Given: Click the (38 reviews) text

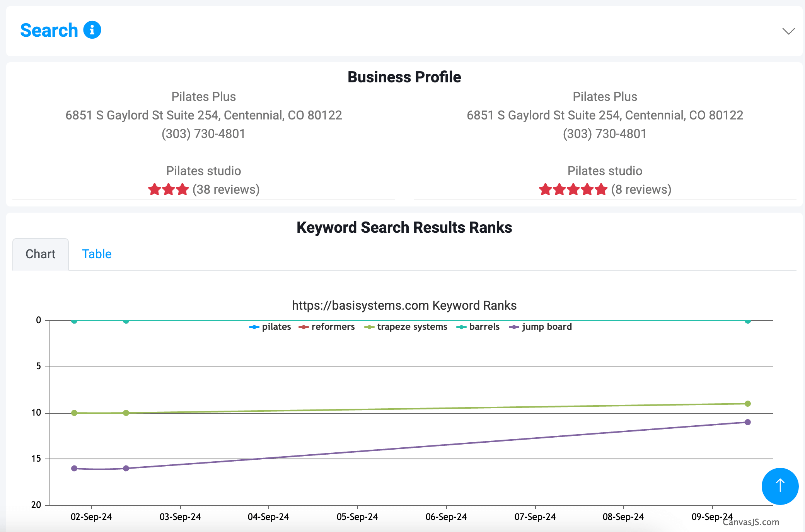Looking at the screenshot, I should 226,189.
